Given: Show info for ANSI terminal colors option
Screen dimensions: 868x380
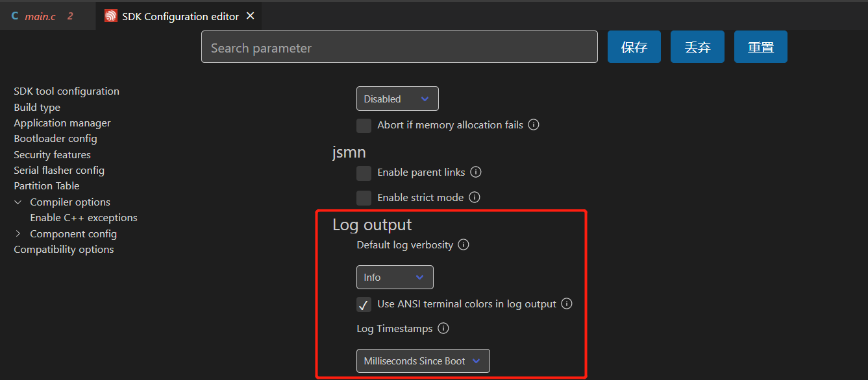Looking at the screenshot, I should tap(567, 303).
